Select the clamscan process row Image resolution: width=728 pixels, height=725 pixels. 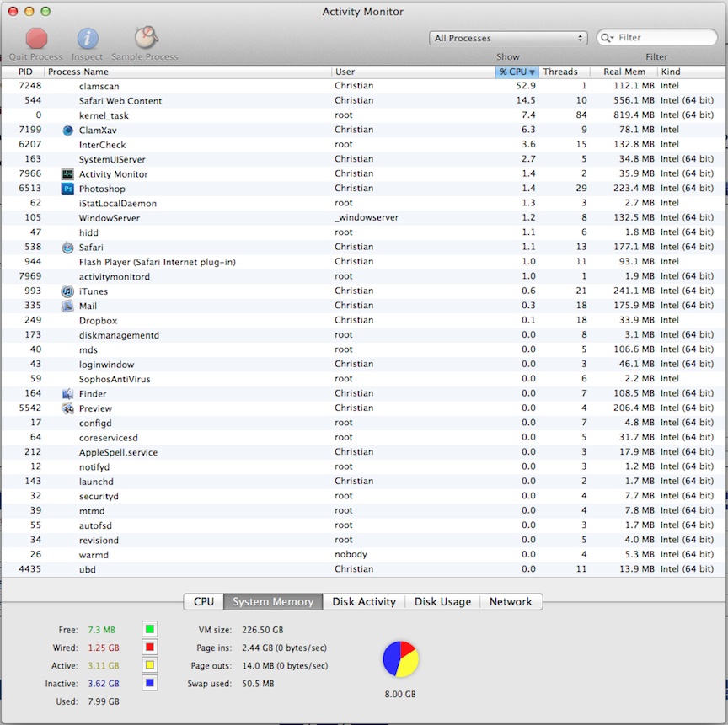(363, 86)
